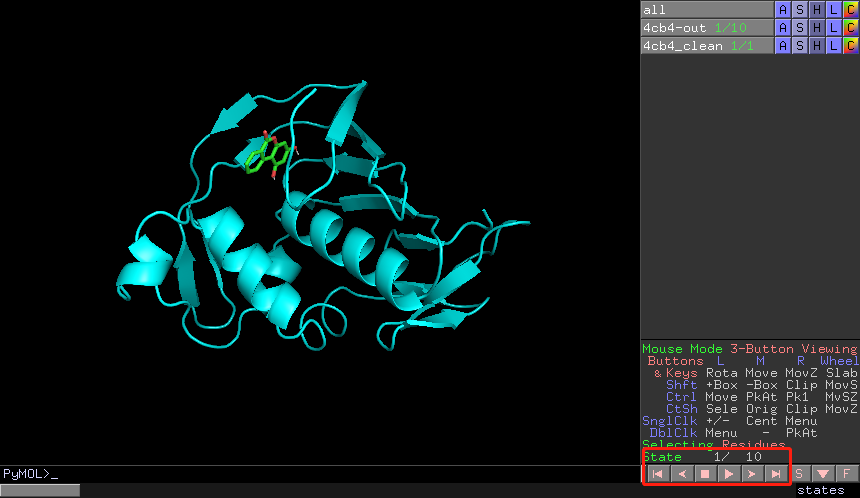Toggle fullscreen with F button
The image size is (860, 498).
click(x=846, y=473)
